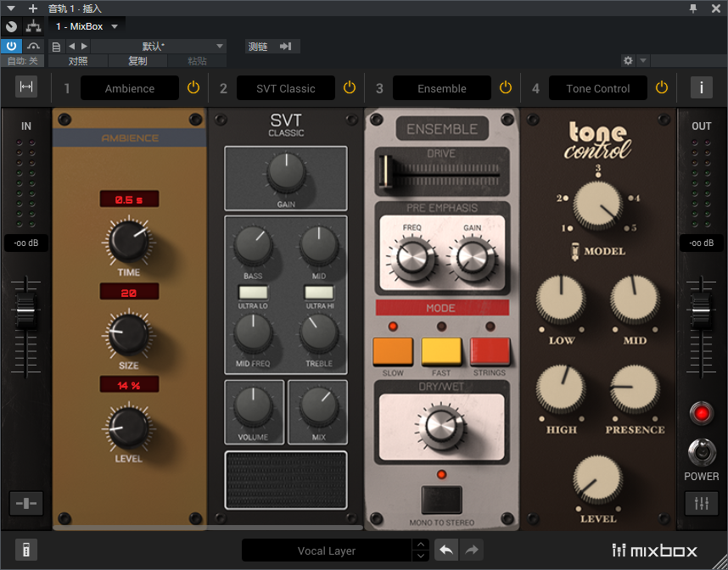Step to previous preset up chevron
This screenshot has width=728, height=570.
coord(420,545)
